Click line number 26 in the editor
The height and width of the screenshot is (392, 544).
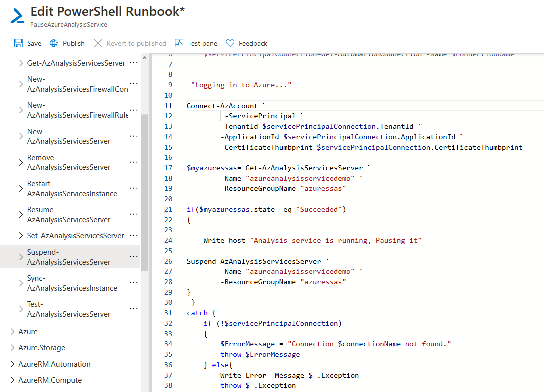pos(168,261)
